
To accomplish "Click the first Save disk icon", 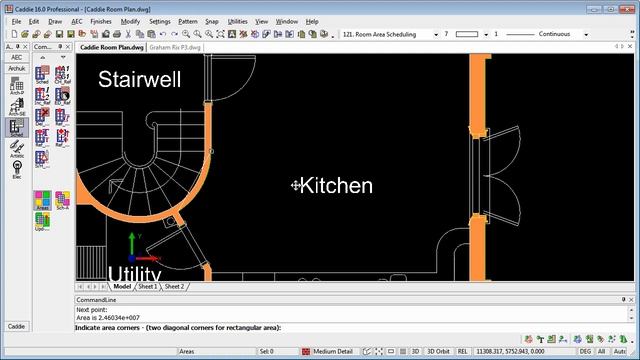I will 59,34.
